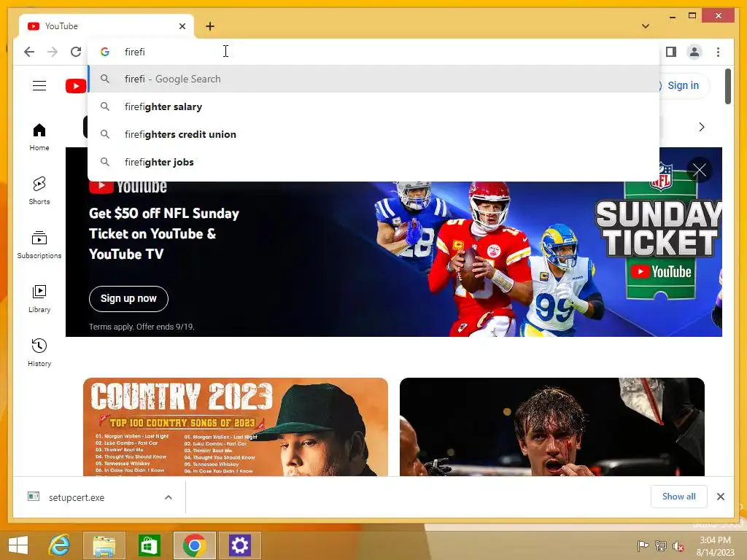The width and height of the screenshot is (747, 560).
Task: Close the downloads bar
Action: (x=720, y=497)
